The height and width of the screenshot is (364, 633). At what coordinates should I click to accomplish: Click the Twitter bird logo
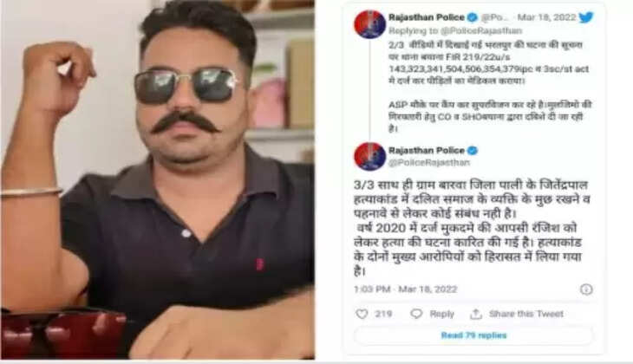click(x=586, y=17)
